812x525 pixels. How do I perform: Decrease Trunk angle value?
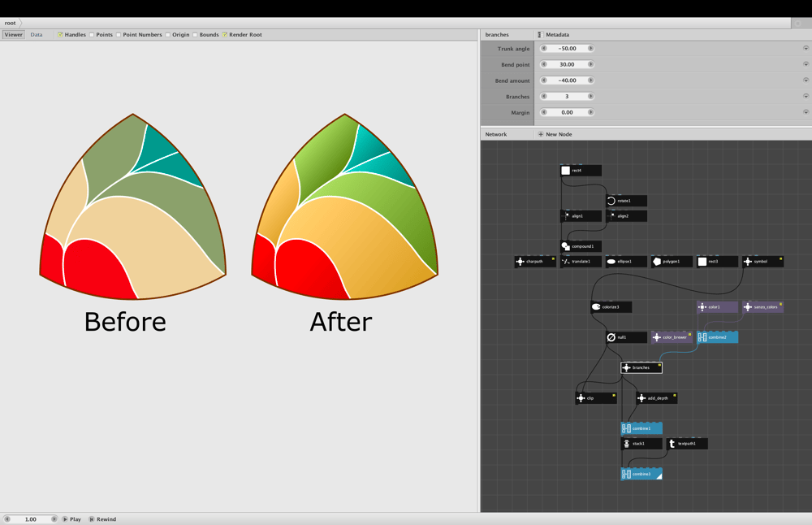point(544,48)
